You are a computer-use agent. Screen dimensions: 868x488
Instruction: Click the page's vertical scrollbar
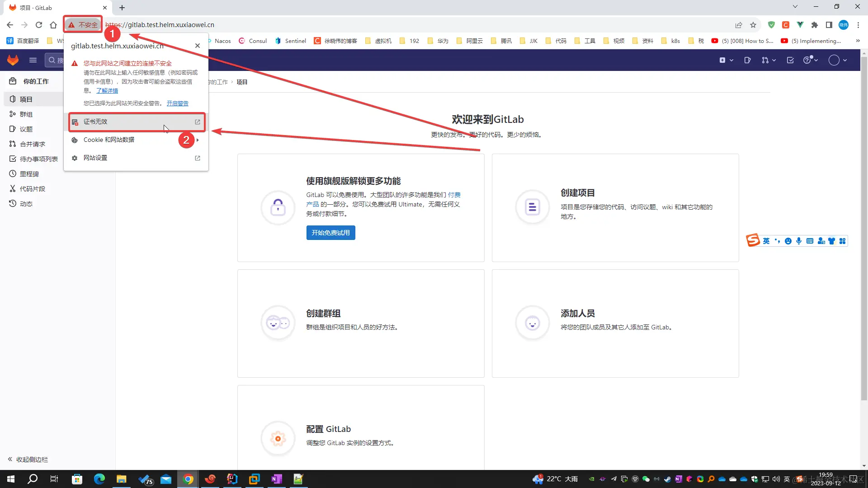864,226
